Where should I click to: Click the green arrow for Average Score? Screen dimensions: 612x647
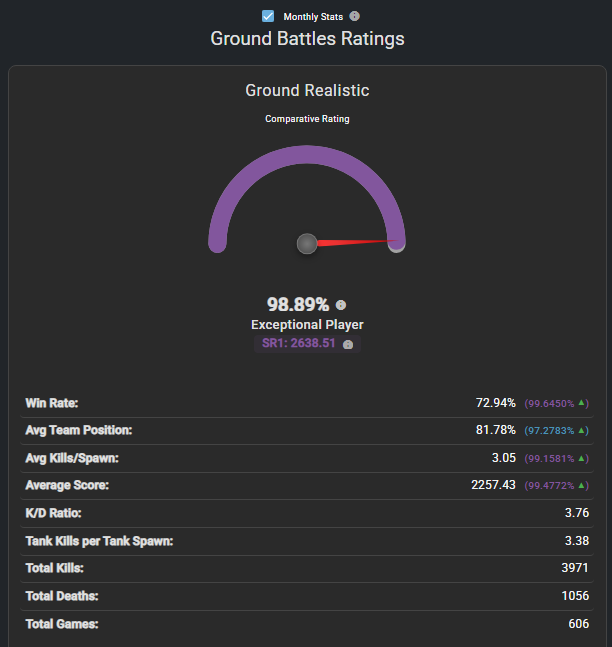click(x=583, y=485)
